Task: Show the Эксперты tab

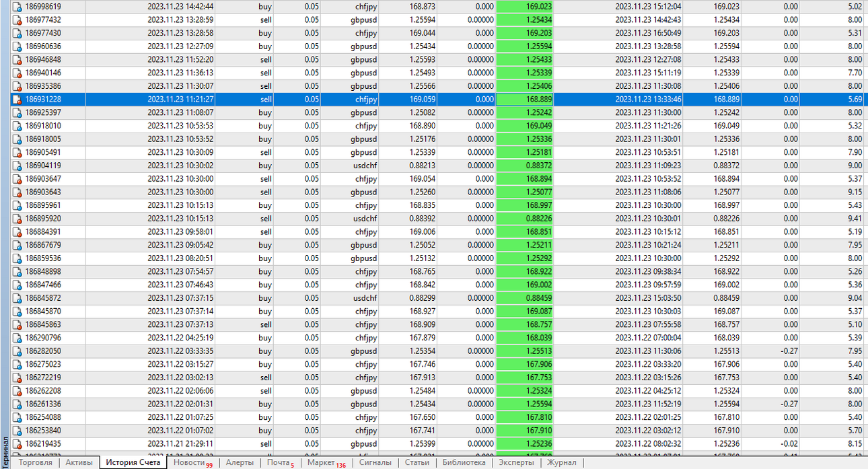Action: click(x=516, y=463)
